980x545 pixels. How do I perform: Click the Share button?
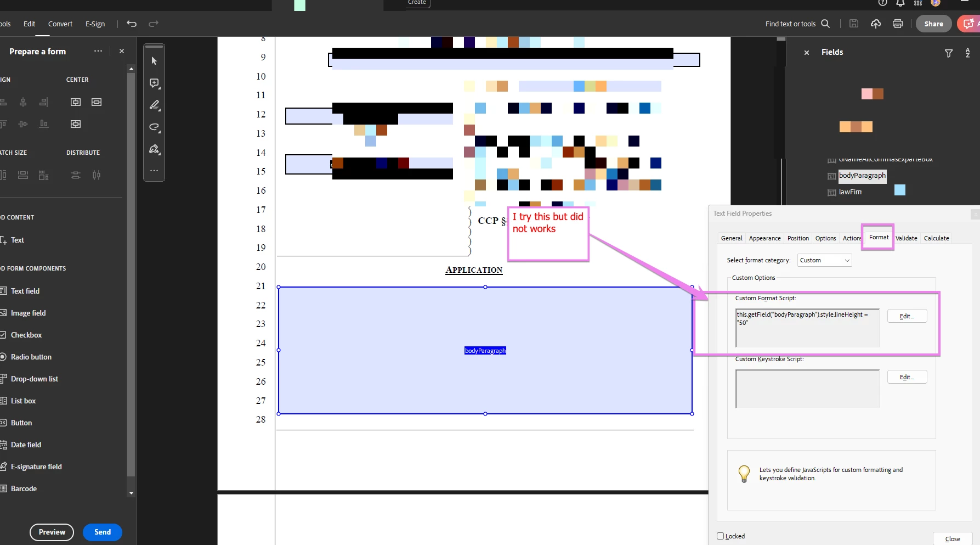click(933, 24)
